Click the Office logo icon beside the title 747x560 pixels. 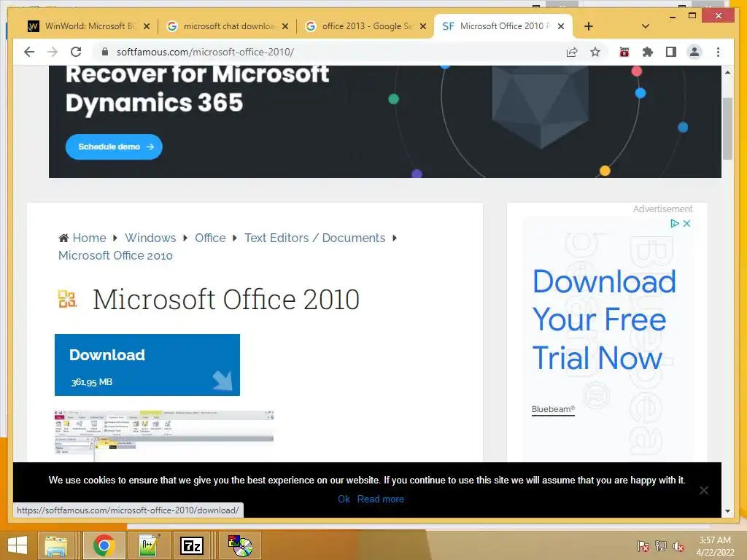[67, 299]
